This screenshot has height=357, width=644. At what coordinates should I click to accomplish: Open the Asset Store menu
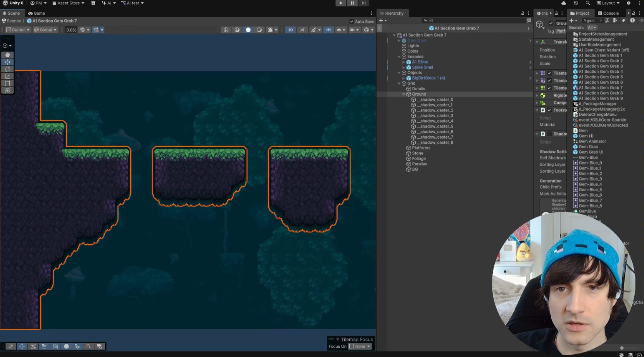click(x=68, y=3)
